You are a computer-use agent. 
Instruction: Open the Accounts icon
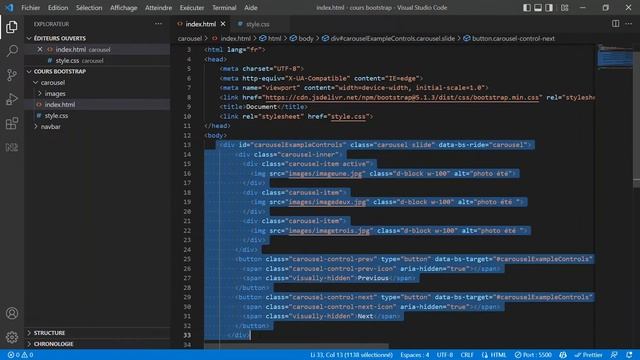pyautogui.click(x=12, y=313)
